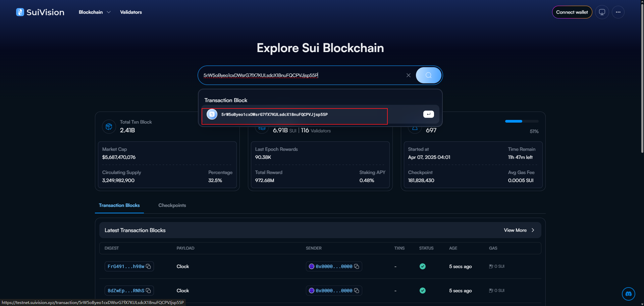Image resolution: width=644 pixels, height=306 pixels.
Task: Click the Checkpoint value 181,828,430
Action: coord(421,180)
